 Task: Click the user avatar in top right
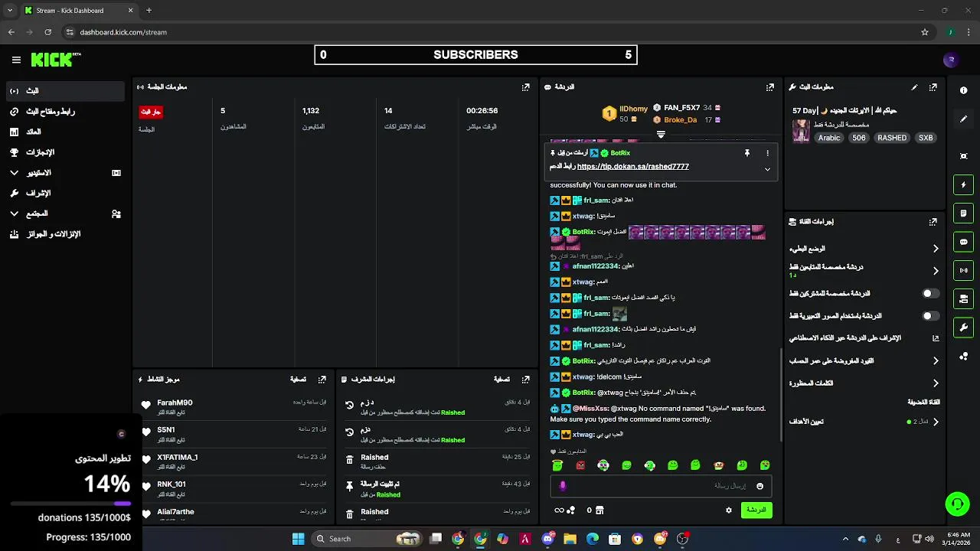click(x=951, y=60)
